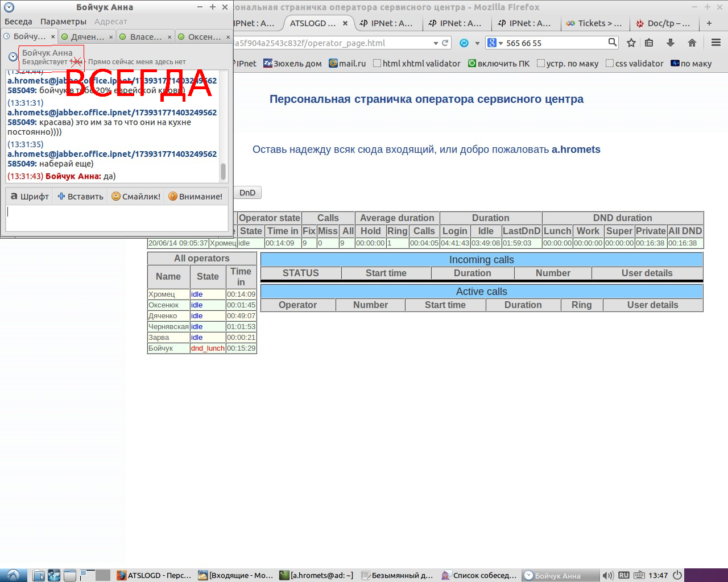The height and width of the screenshot is (582, 728).
Task: Toggle the RU keyboard layout indicator
Action: click(623, 575)
